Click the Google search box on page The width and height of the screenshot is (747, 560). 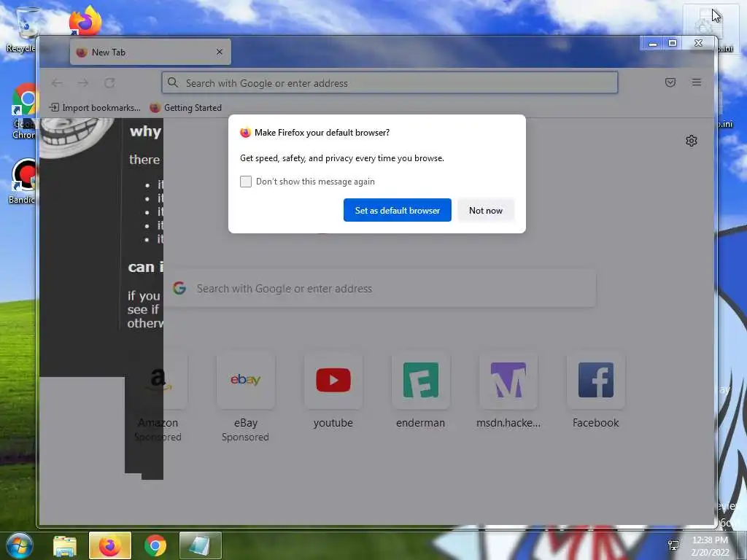click(380, 288)
